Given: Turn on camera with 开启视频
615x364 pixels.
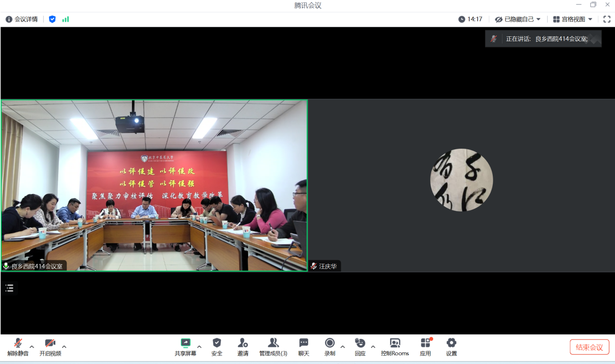Looking at the screenshot, I should pos(50,343).
